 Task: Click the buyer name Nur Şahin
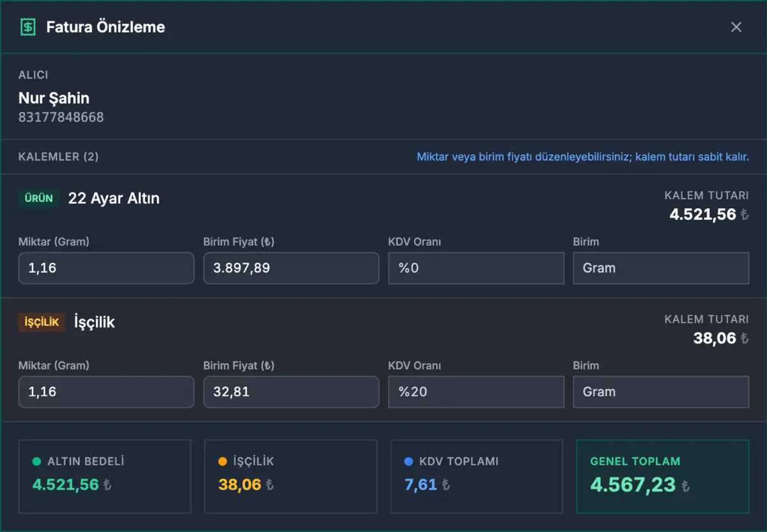[x=54, y=98]
